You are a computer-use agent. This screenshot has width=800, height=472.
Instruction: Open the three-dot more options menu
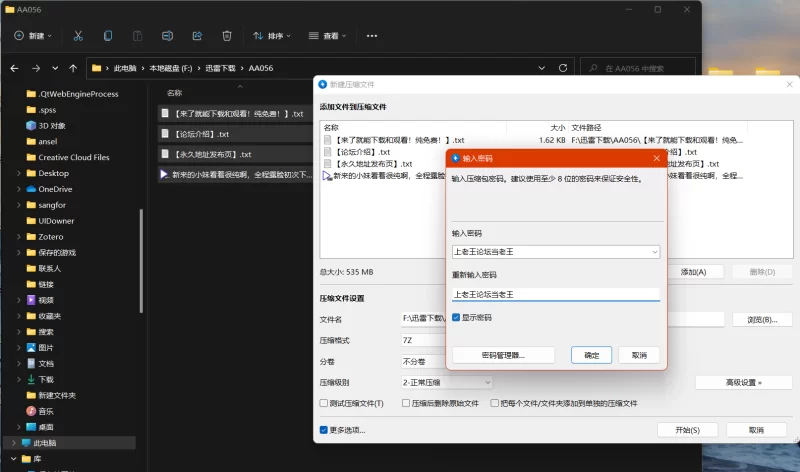tap(372, 36)
